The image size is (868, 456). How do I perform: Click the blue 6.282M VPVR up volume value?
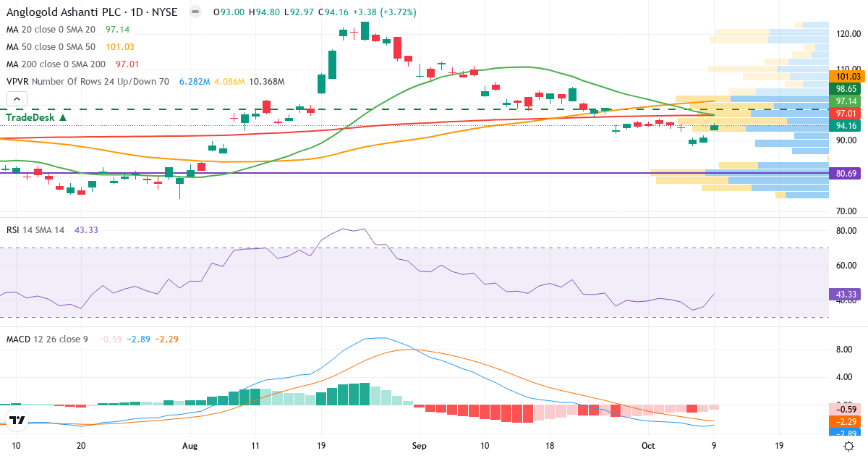click(194, 82)
